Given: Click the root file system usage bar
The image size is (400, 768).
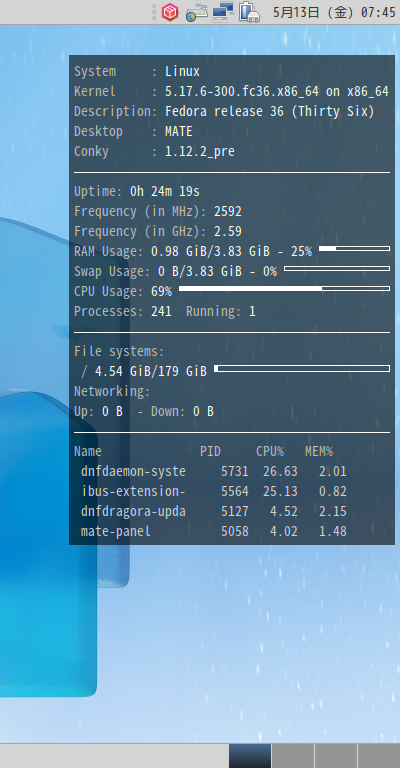Looking at the screenshot, I should [x=302, y=368].
